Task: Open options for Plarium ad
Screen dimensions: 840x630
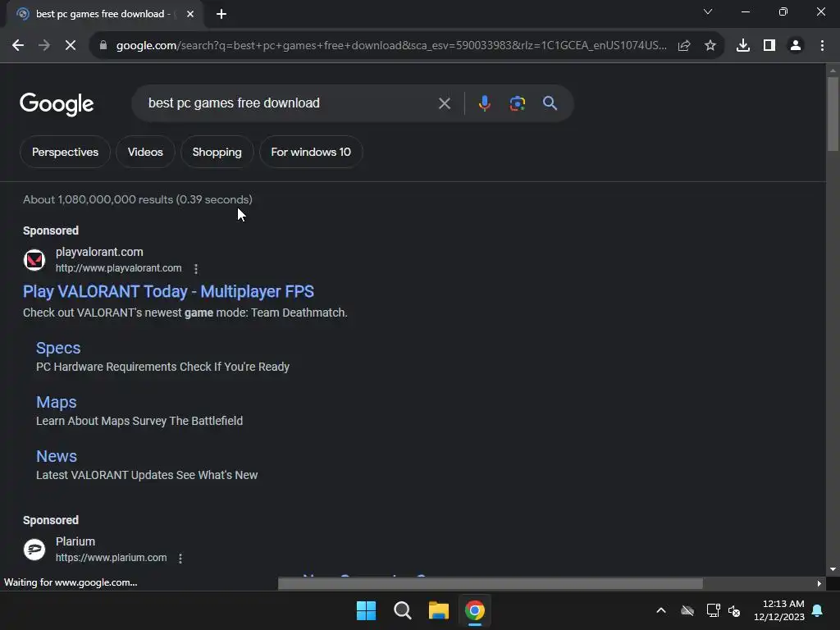Action: [180, 558]
